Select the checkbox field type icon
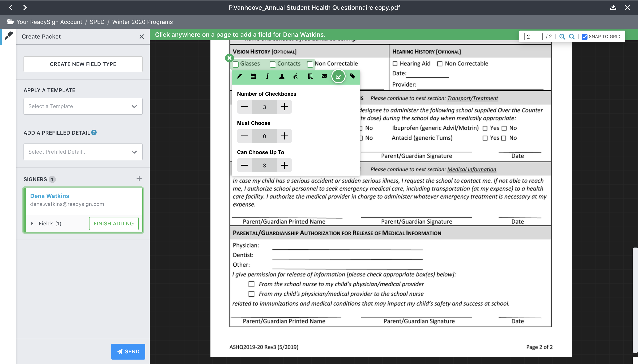 pos(338,77)
